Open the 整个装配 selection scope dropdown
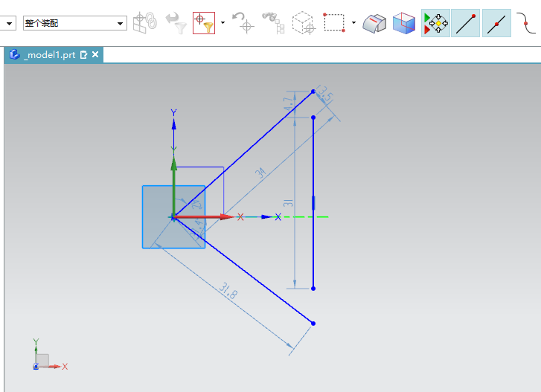541x392 pixels. pos(75,23)
